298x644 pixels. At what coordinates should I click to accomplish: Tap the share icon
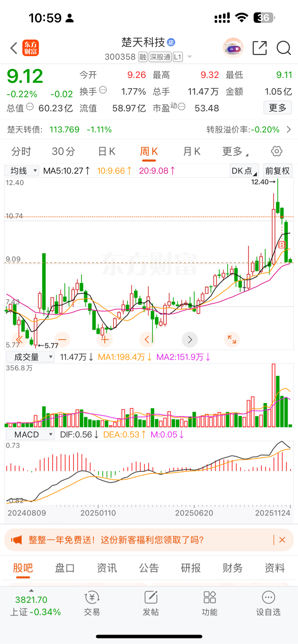(x=260, y=48)
